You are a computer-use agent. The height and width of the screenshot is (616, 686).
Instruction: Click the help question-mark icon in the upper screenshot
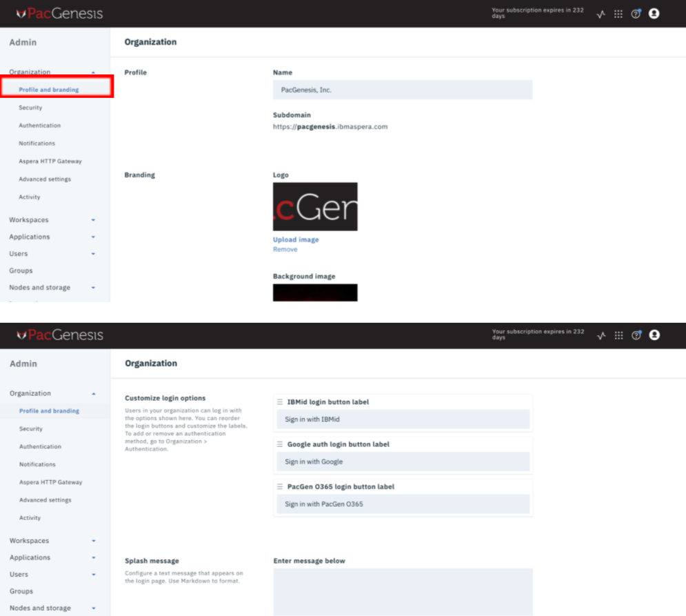[x=636, y=14]
